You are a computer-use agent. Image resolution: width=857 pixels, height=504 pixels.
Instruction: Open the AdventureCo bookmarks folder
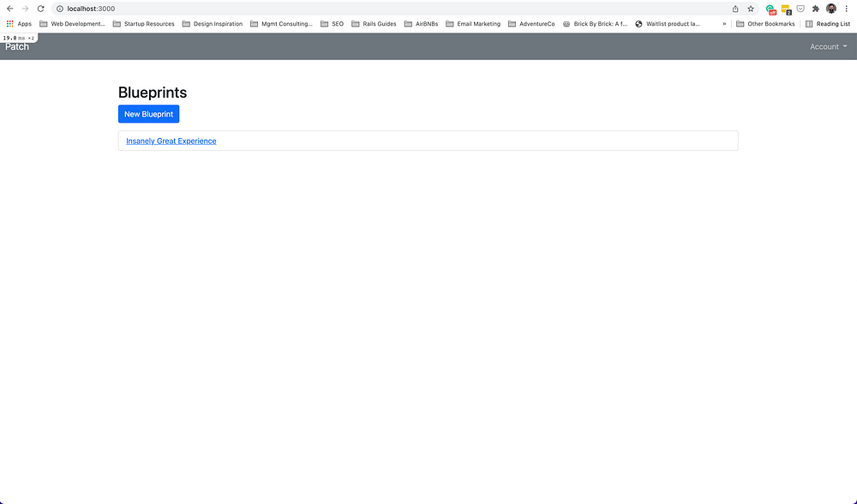(530, 24)
